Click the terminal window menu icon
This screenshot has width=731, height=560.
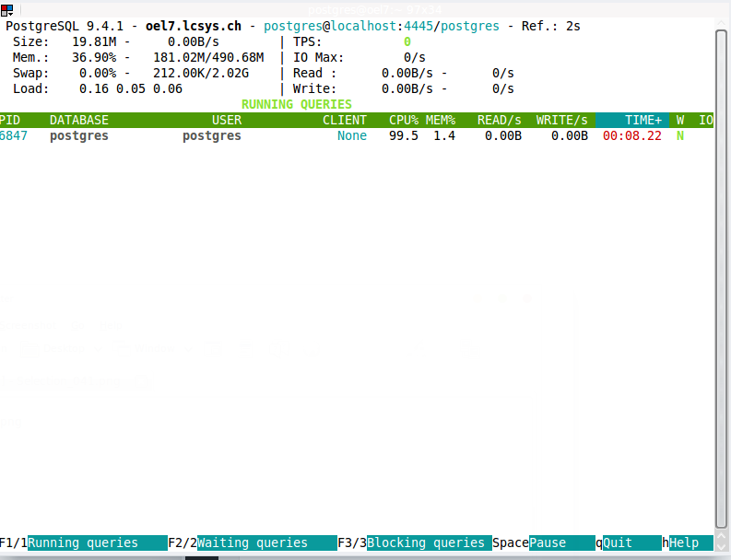click(6, 10)
